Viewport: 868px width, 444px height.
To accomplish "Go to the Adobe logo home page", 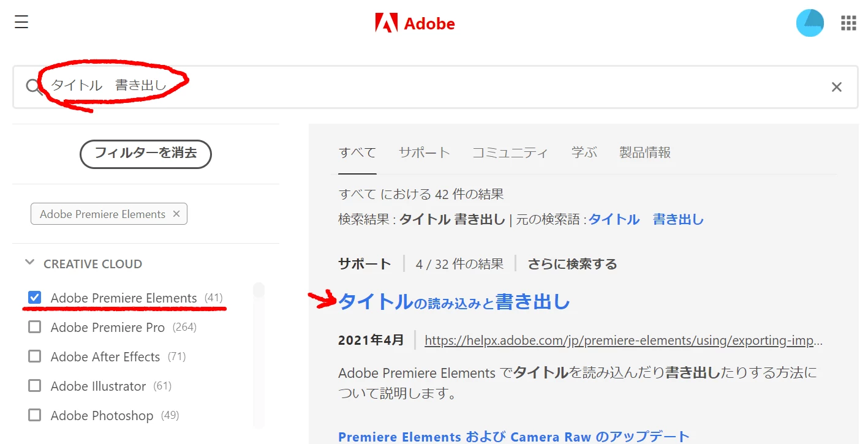I will tap(415, 23).
